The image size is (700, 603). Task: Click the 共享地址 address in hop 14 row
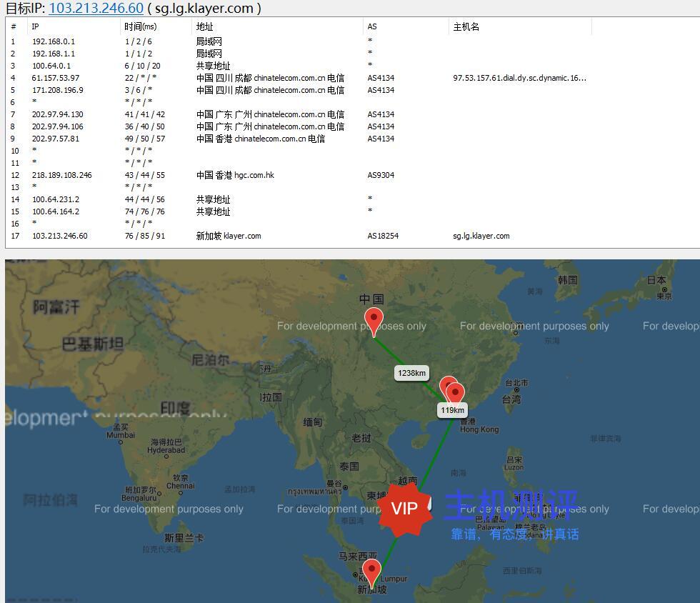pos(214,199)
